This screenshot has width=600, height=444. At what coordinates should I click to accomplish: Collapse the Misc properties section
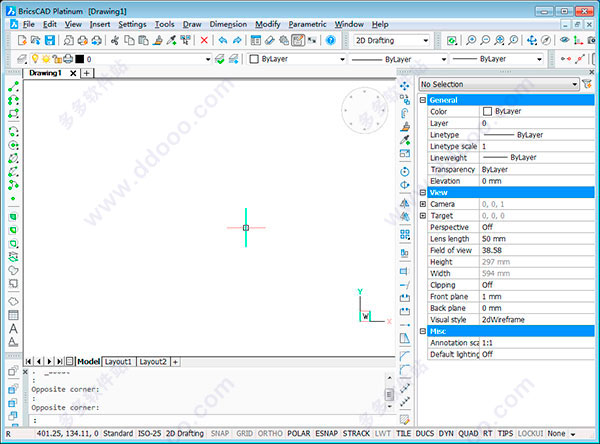pos(422,331)
